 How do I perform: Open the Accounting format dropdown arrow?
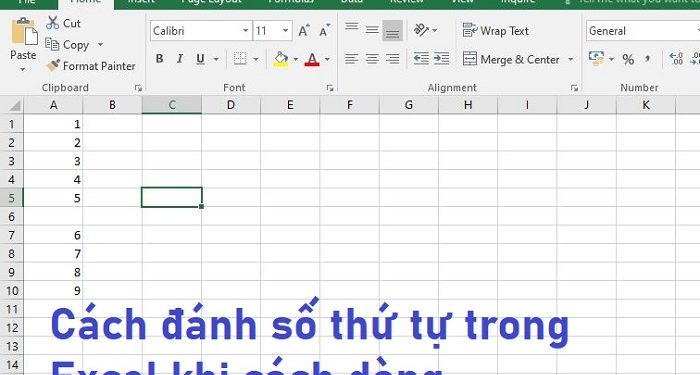click(611, 59)
